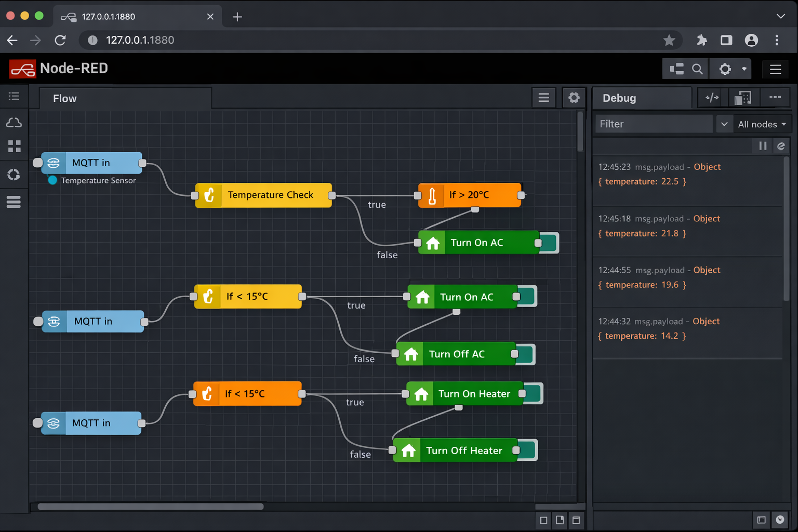798x532 pixels.
Task: Select the orange If < 15°C node
Action: 247,394
